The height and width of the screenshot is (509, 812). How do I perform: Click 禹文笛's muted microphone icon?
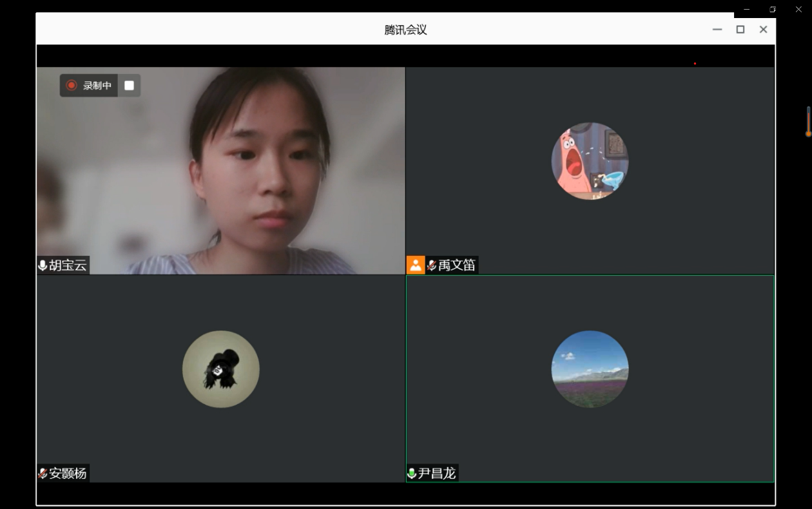click(432, 265)
